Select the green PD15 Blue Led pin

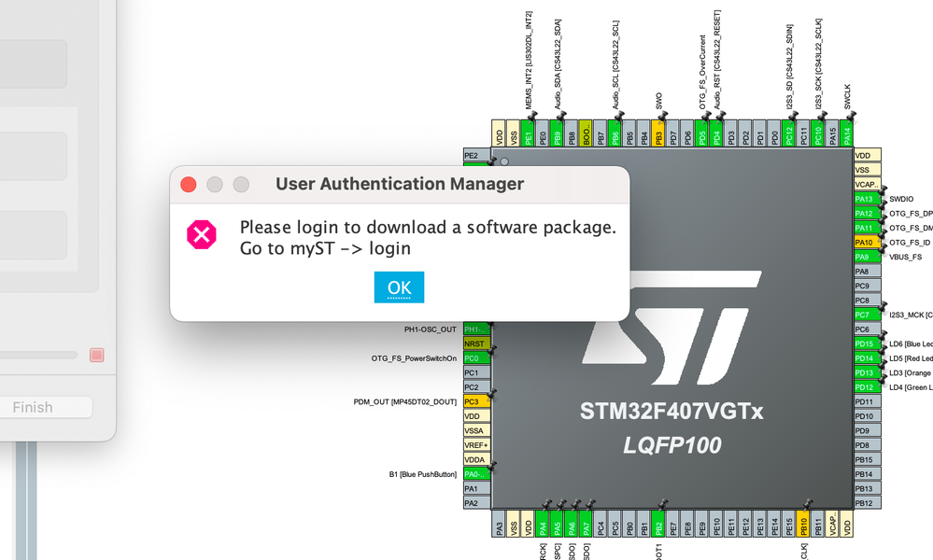pyautogui.click(x=867, y=343)
